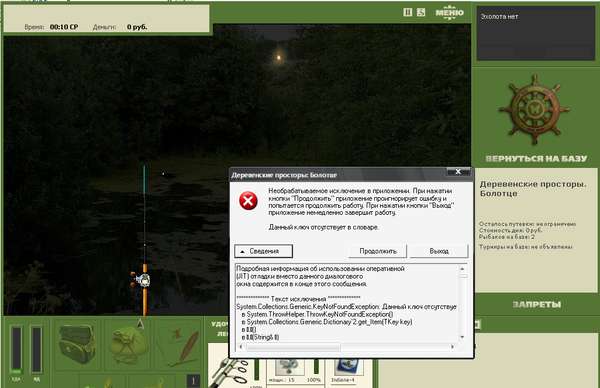Click the Выход button in error dialog
Viewport: 600px width, 388px height.
click(439, 251)
